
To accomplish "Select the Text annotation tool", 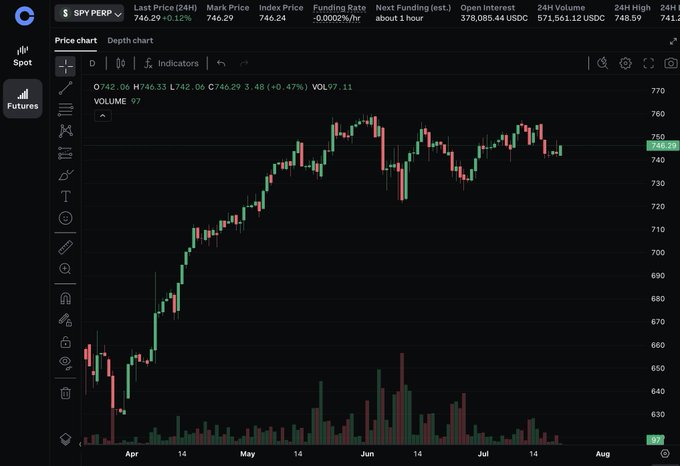I will click(65, 196).
